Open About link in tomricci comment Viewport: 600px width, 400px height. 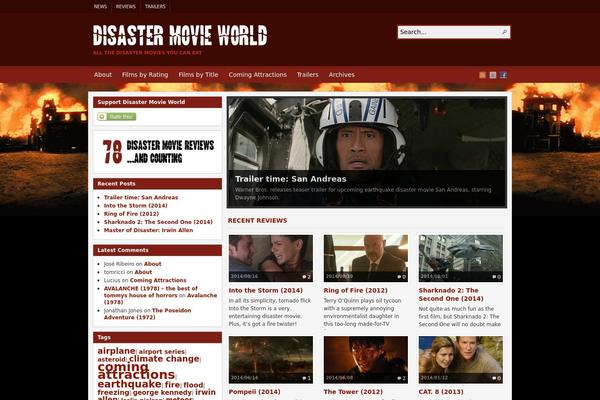pos(143,272)
